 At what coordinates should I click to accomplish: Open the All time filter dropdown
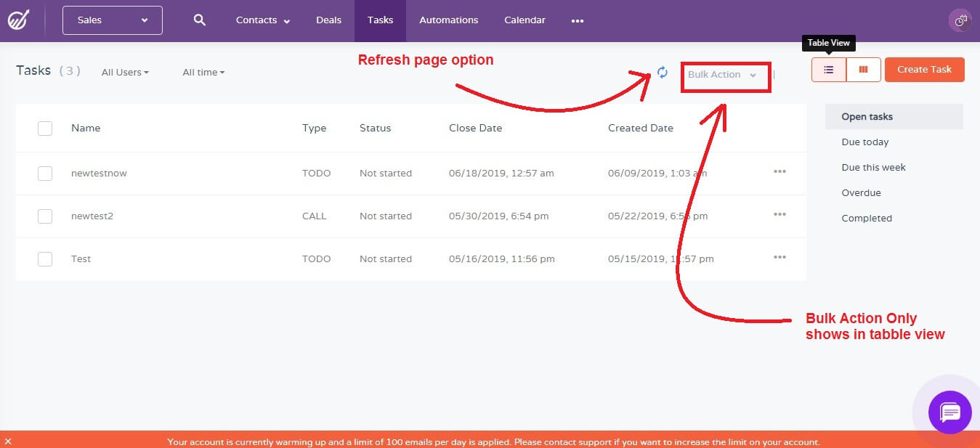click(203, 72)
